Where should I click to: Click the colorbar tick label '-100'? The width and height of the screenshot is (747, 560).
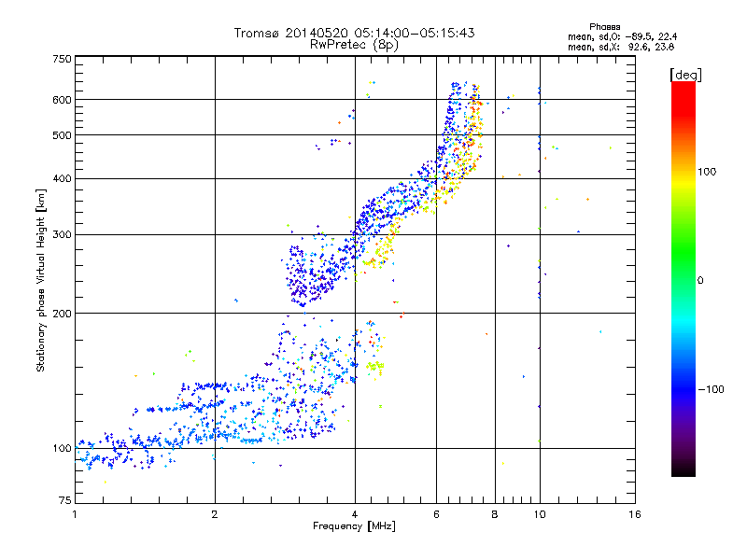click(x=711, y=389)
